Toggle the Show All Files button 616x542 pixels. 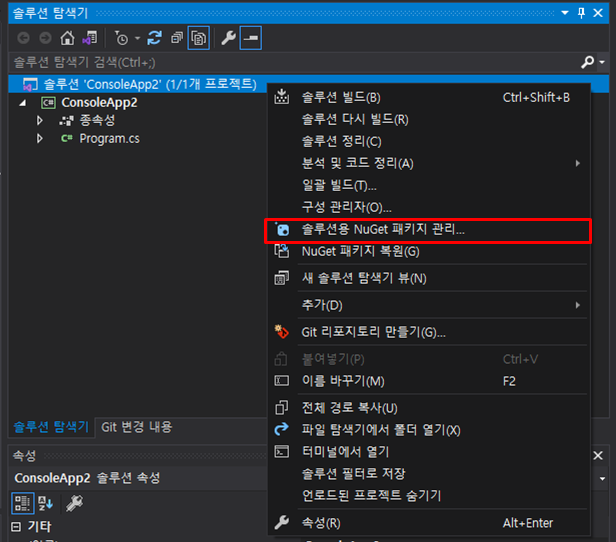198,38
